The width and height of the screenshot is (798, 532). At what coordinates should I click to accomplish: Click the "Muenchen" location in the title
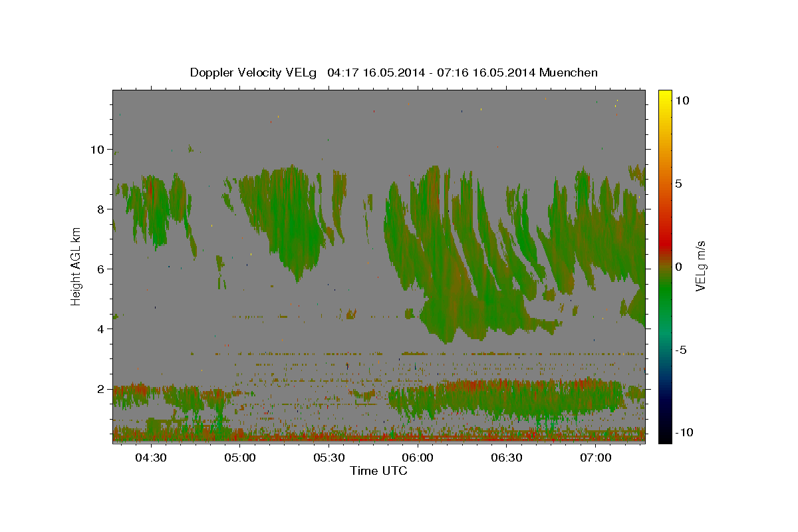(x=569, y=72)
